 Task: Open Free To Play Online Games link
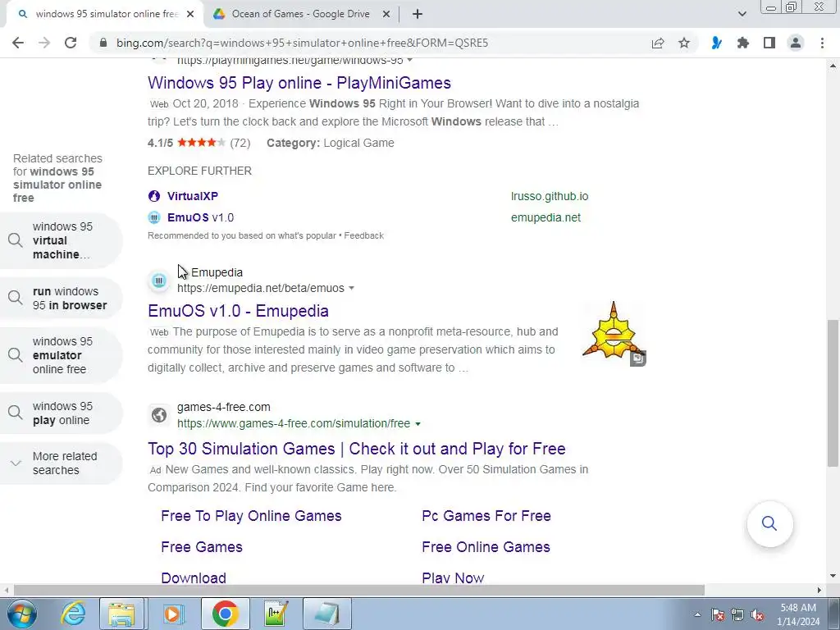pyautogui.click(x=251, y=516)
